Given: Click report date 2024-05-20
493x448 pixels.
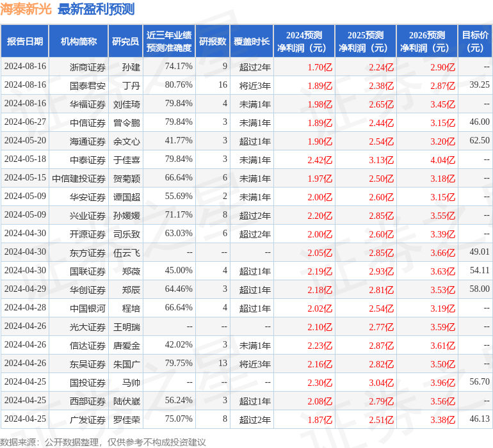Looking at the screenshot, I should tap(25, 140).
